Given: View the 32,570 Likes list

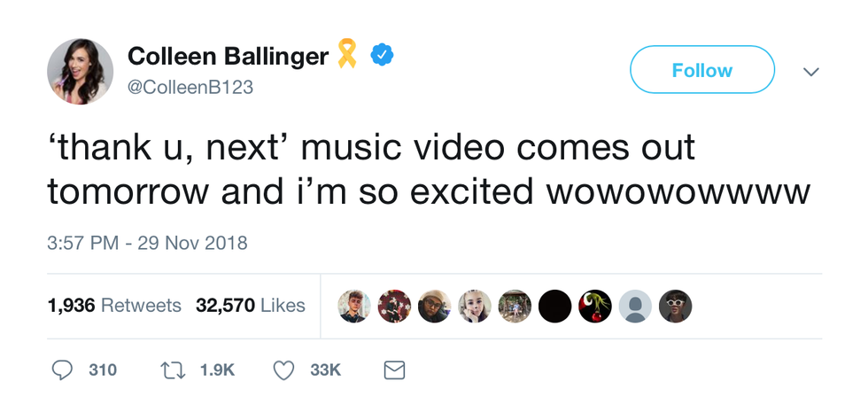Looking at the screenshot, I should 250,306.
